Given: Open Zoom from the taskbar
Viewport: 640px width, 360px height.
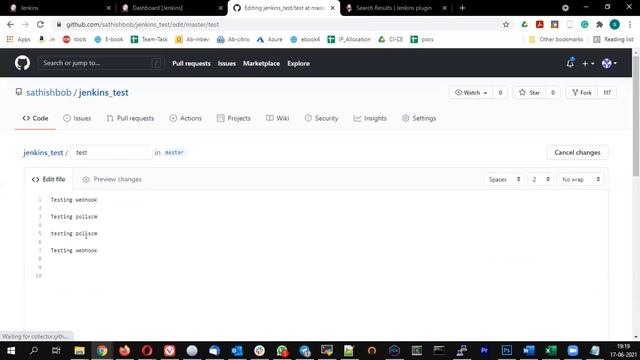Looking at the screenshot, I should 573,350.
